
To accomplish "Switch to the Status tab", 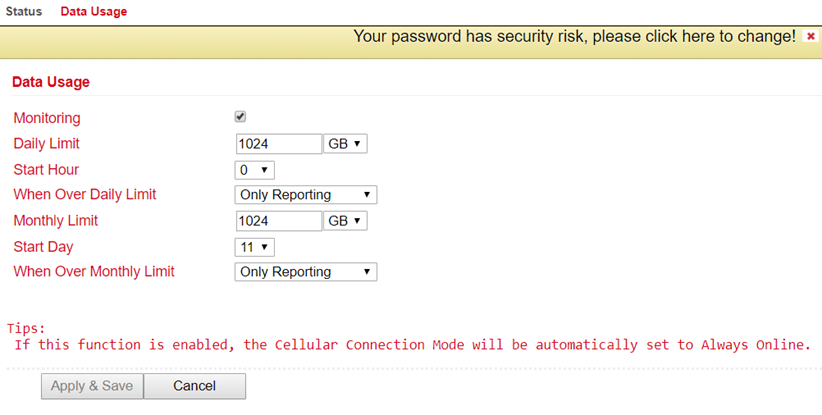I will [x=24, y=12].
